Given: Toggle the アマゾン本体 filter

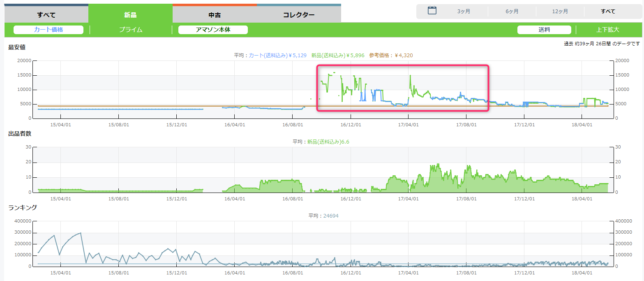Looking at the screenshot, I should click(213, 30).
